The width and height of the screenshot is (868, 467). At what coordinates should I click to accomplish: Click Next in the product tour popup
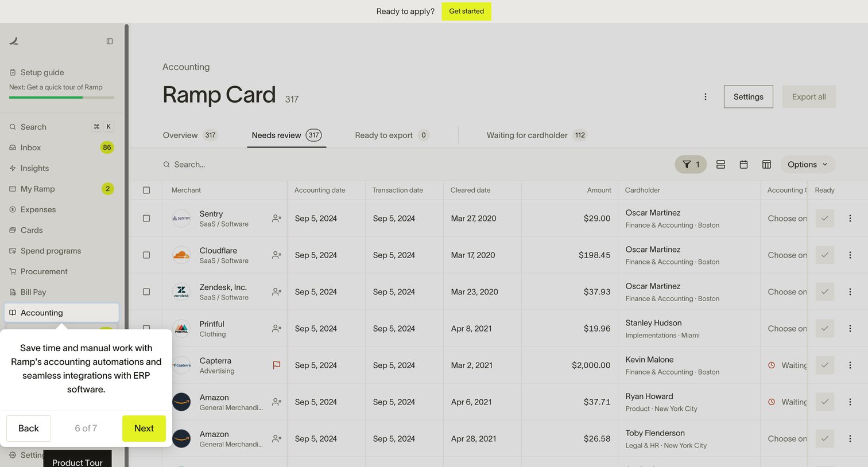(144, 429)
